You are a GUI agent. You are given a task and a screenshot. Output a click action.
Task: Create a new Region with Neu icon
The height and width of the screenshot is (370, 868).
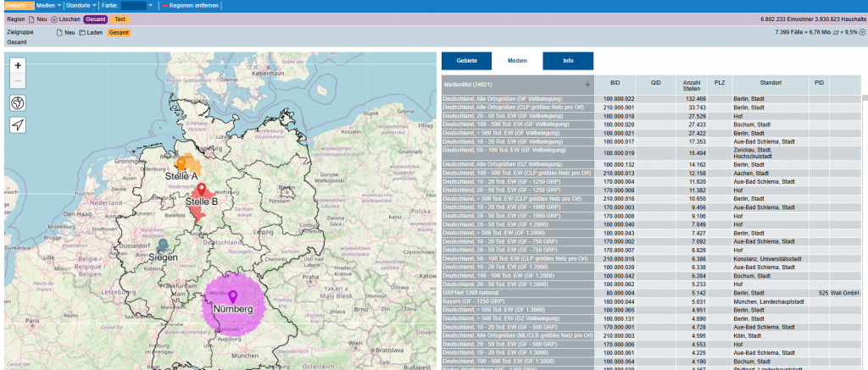(37, 19)
